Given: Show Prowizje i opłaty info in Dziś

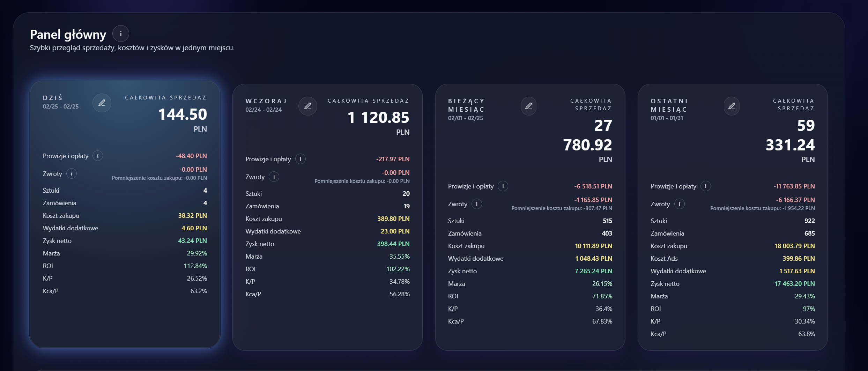Looking at the screenshot, I should pyautogui.click(x=98, y=156).
